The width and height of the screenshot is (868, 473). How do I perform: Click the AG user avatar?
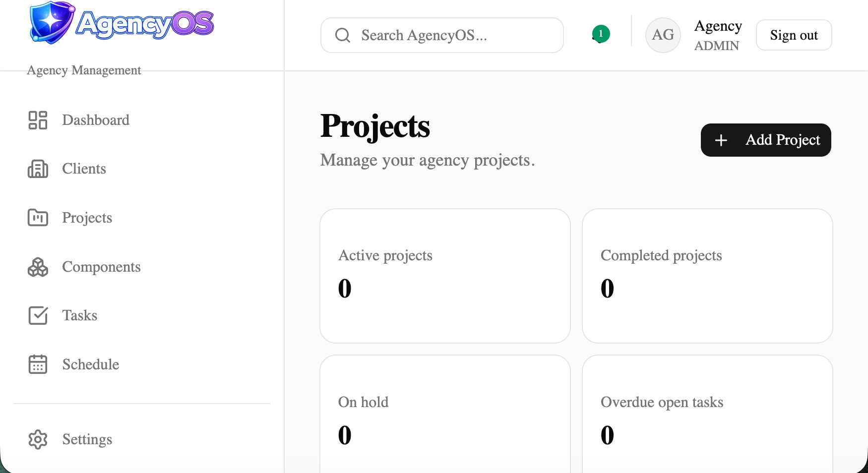pos(663,35)
